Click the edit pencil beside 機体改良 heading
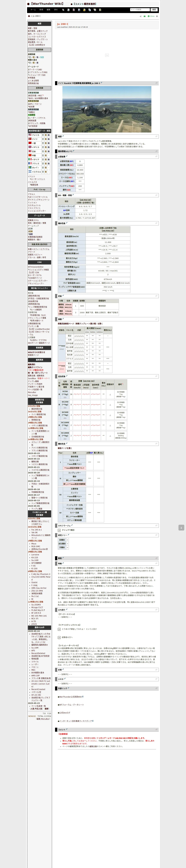Screen dimensions: 186x868 66,443
